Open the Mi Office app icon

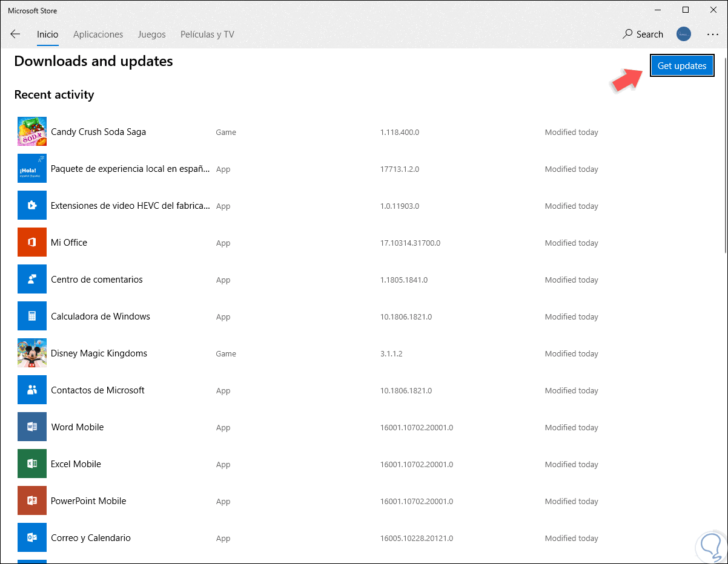[x=32, y=243]
